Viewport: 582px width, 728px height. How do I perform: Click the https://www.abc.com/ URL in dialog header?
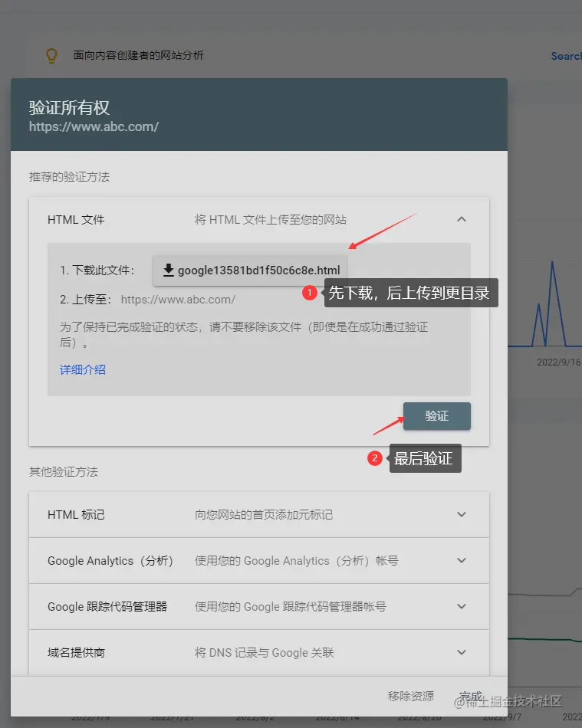(x=94, y=126)
